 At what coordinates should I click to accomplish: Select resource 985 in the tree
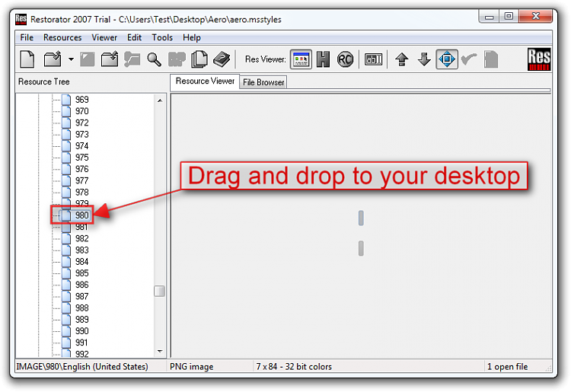[82, 273]
